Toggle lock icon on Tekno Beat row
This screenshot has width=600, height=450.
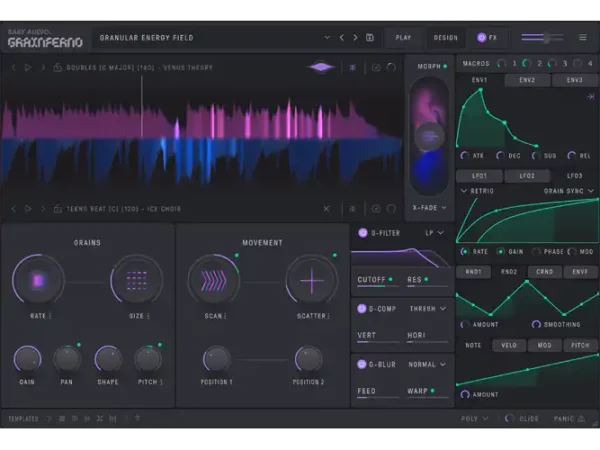pyautogui.click(x=58, y=209)
